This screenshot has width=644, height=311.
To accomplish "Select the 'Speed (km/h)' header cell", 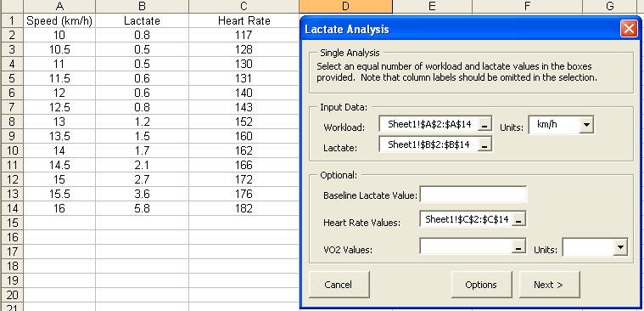I will click(59, 20).
